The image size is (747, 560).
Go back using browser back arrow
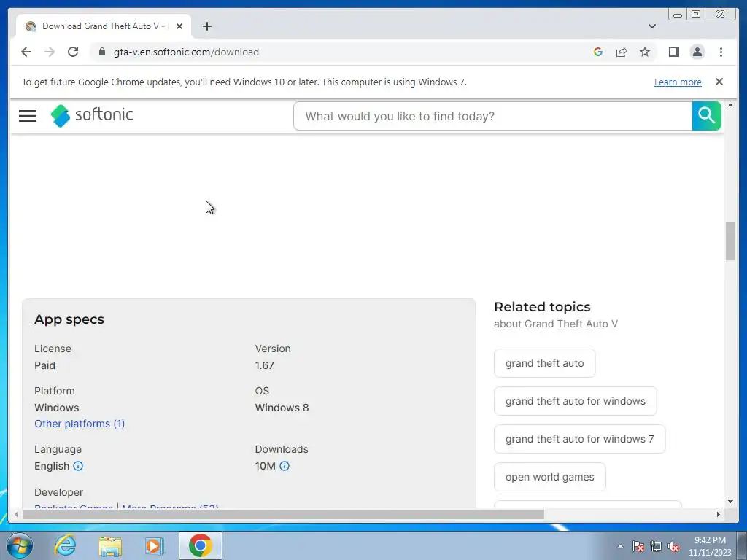click(26, 52)
